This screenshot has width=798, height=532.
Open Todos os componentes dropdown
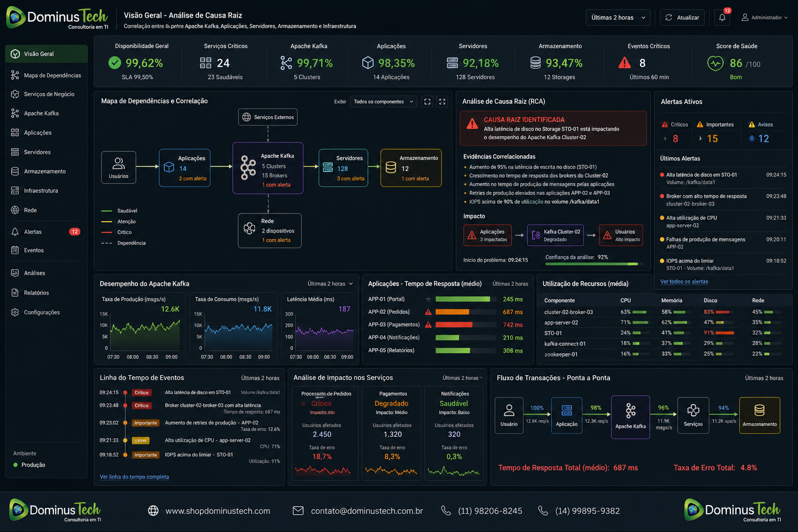click(384, 102)
